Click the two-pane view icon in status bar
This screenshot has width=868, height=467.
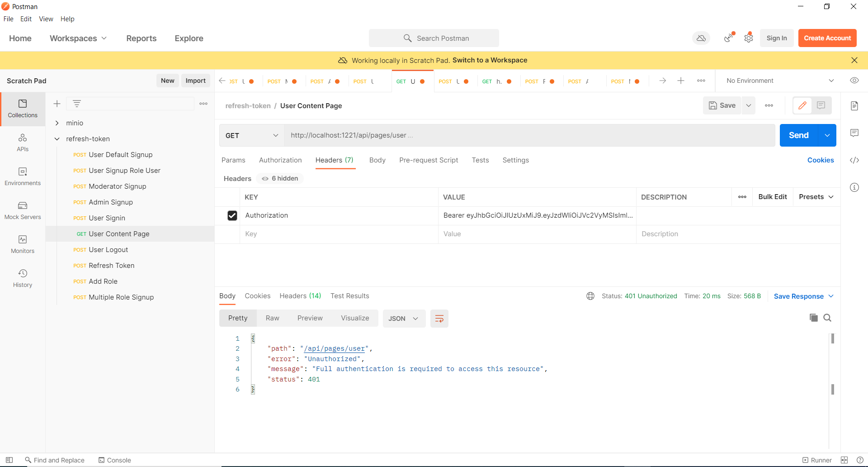click(x=844, y=460)
